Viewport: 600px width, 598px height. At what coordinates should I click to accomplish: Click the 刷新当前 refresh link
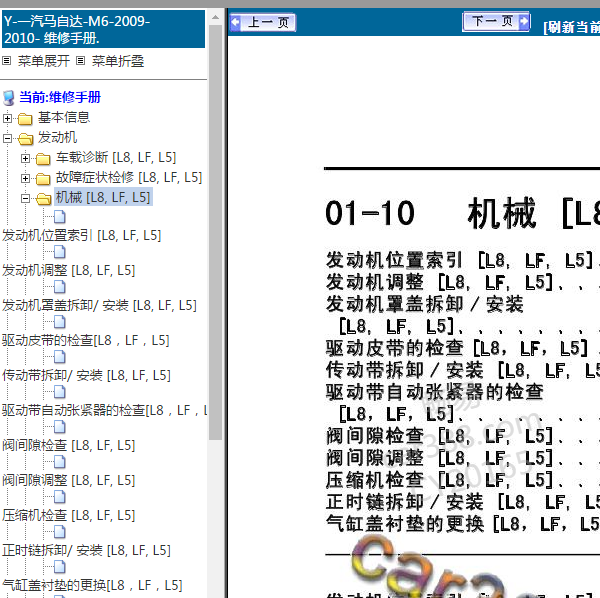[x=571, y=27]
